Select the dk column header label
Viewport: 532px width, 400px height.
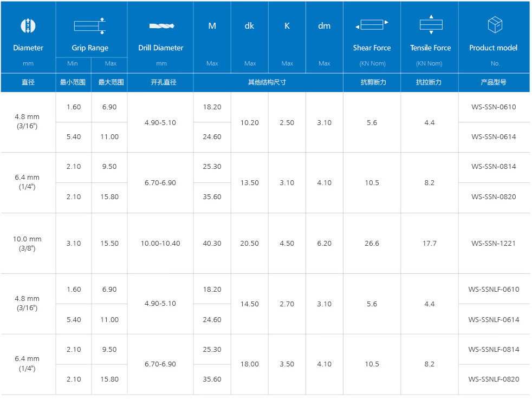[x=249, y=25]
